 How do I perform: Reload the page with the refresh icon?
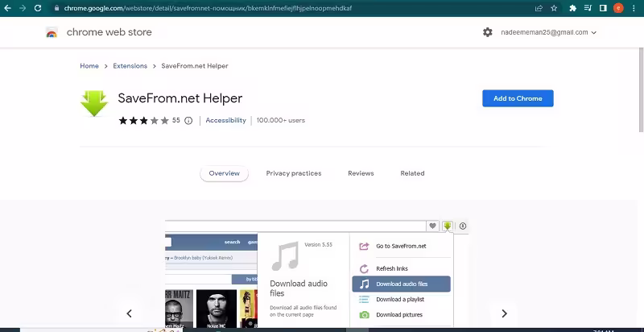(38, 8)
